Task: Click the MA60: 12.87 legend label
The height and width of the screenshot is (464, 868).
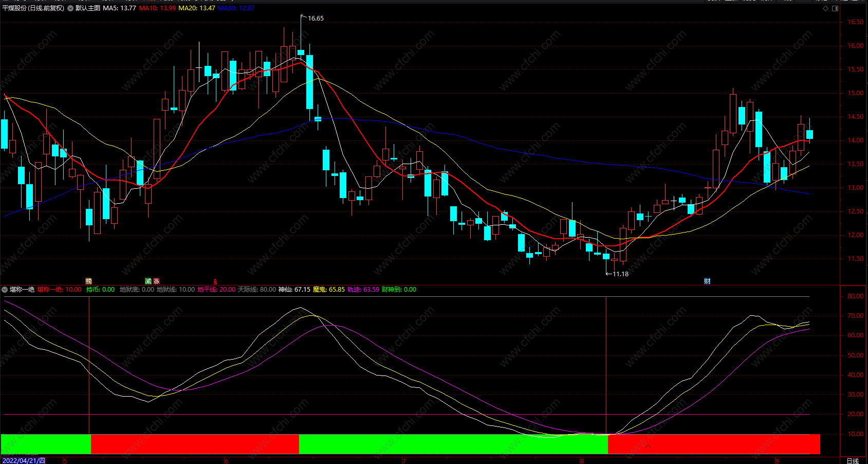Action: click(236, 8)
